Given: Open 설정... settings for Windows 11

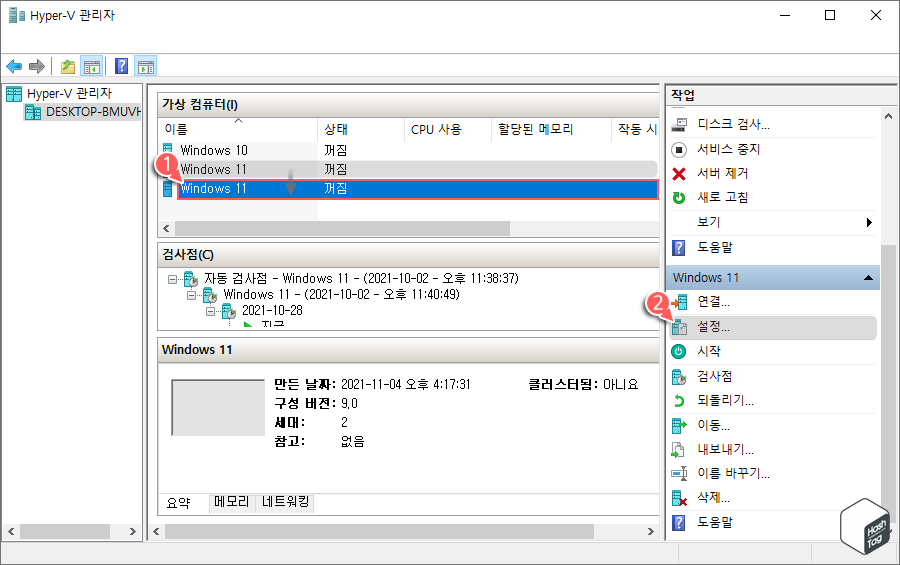Looking at the screenshot, I should pyautogui.click(x=772, y=327).
